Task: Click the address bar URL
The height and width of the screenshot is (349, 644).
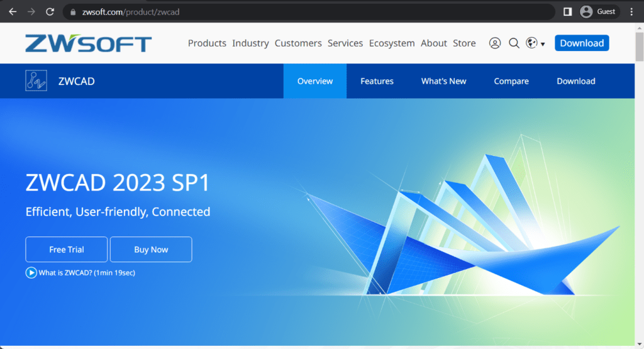Action: (x=131, y=11)
